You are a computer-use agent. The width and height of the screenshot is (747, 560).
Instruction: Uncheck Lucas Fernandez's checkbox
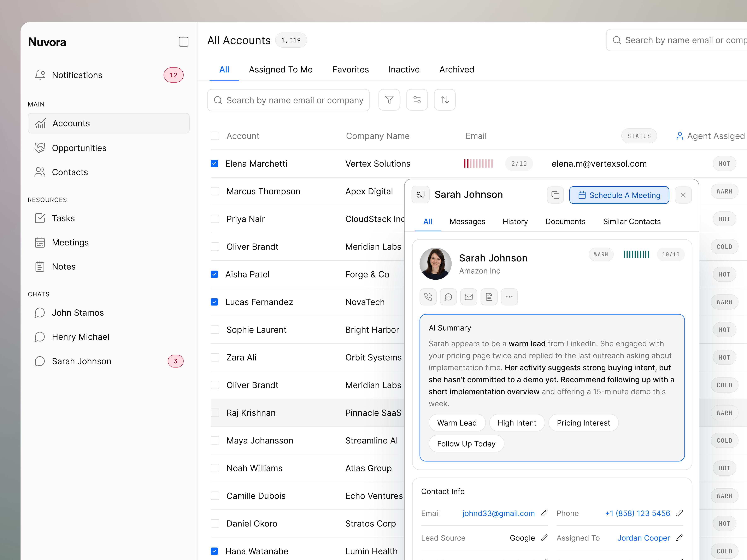[214, 302]
